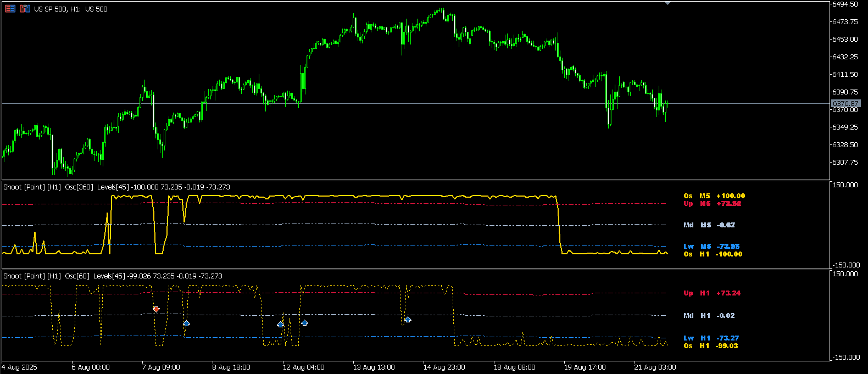Click the 'Os M5 +100.00' readout
868x374 pixels.
pyautogui.click(x=714, y=196)
